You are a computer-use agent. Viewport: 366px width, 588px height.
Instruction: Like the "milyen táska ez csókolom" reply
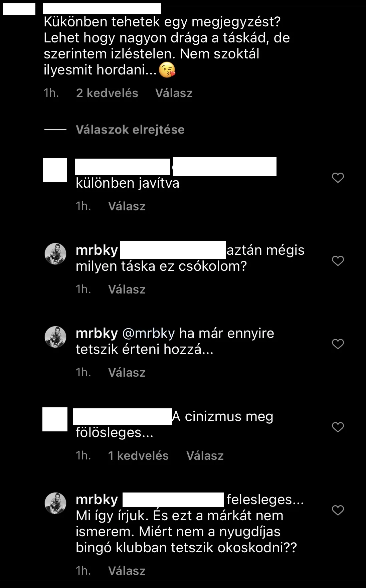point(338,261)
